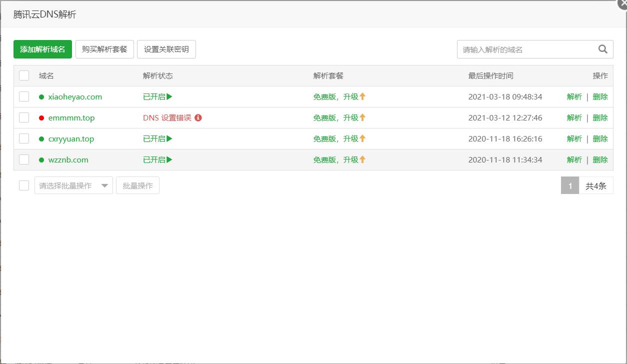Screen dimensions: 627x364
Task: Click upgrade arrow icon in emmmm.top row
Action: (362, 117)
